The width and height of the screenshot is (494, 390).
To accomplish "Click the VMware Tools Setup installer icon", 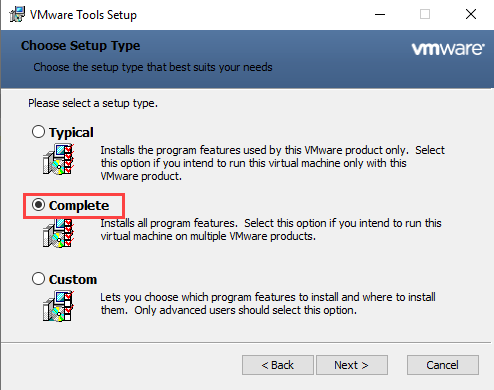I will [17, 14].
